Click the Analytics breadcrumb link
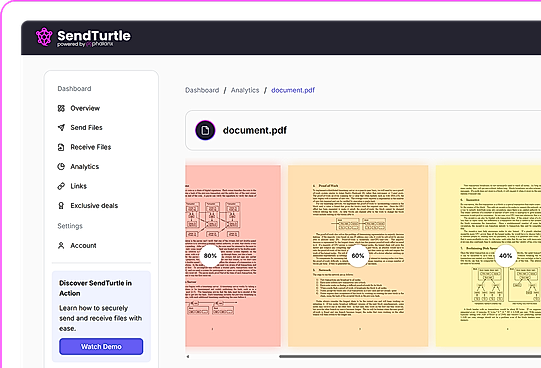This screenshot has height=368, width=541. [245, 90]
